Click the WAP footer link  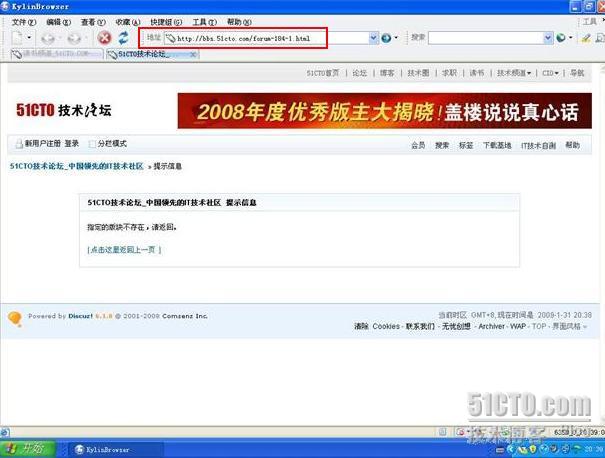518,326
